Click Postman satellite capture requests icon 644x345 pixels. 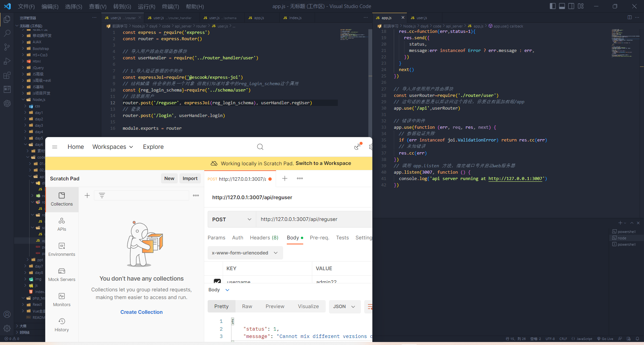[x=358, y=147]
